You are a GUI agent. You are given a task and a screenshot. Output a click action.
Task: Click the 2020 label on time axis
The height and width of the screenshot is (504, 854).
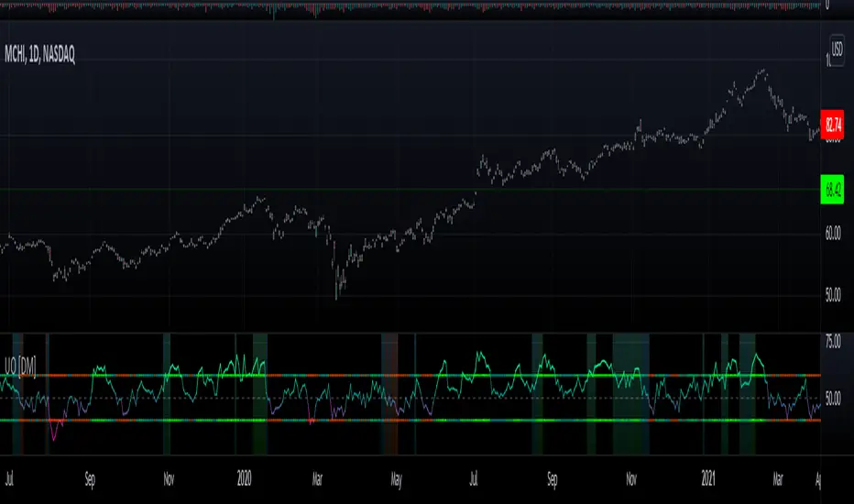click(x=243, y=477)
